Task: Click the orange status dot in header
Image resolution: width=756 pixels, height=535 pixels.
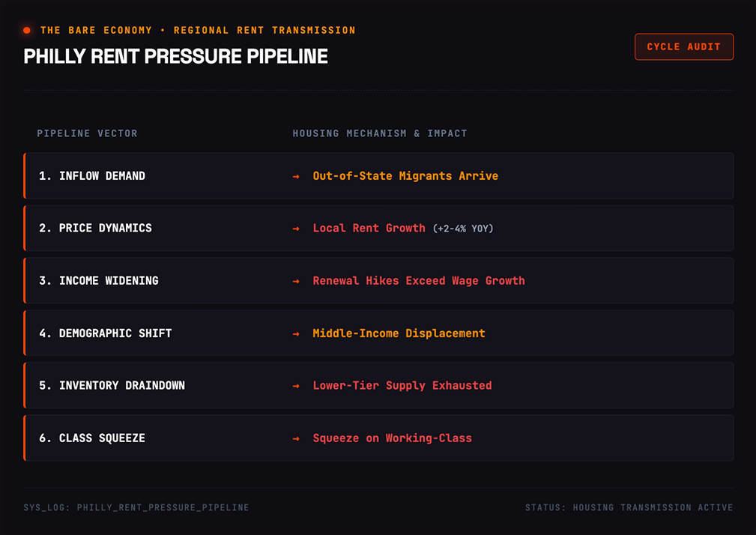Action: (27, 31)
